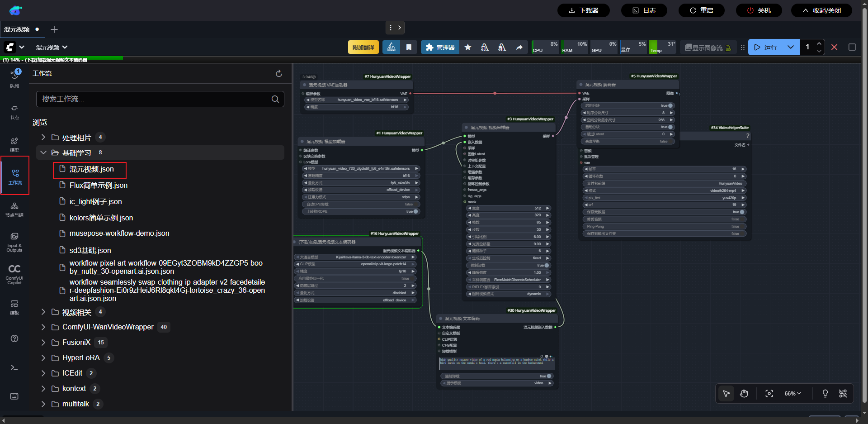Open 混元视频.json workflow file
Viewport: 868px width, 424px height.
92,169
